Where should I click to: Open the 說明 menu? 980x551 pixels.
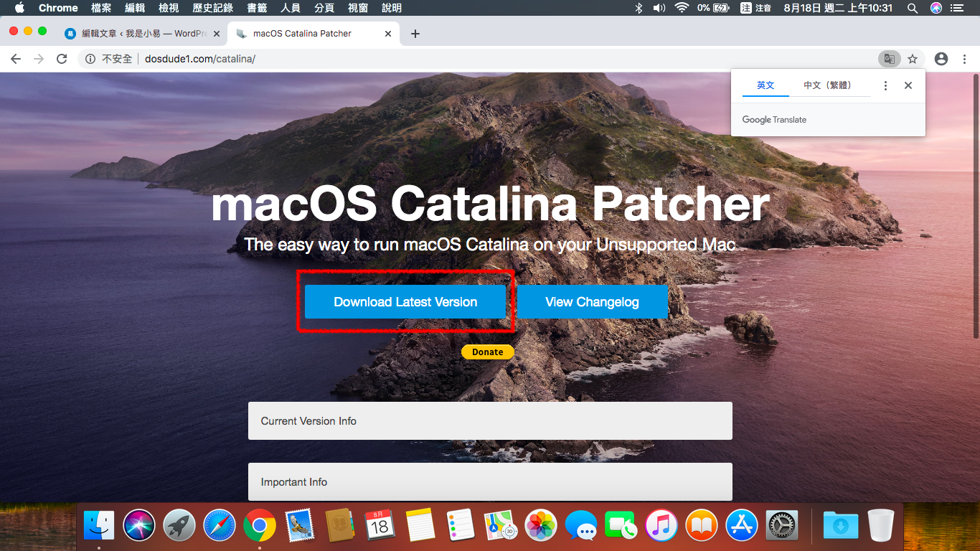coord(392,8)
